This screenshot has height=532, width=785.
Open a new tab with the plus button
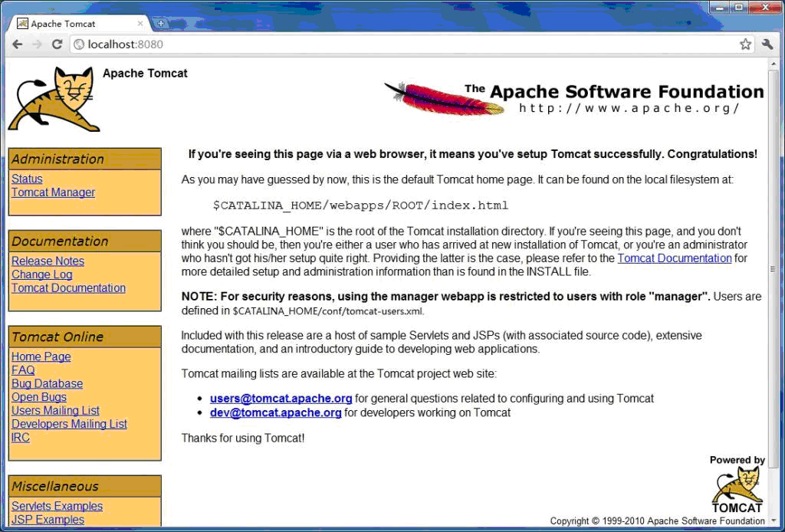pyautogui.click(x=160, y=24)
